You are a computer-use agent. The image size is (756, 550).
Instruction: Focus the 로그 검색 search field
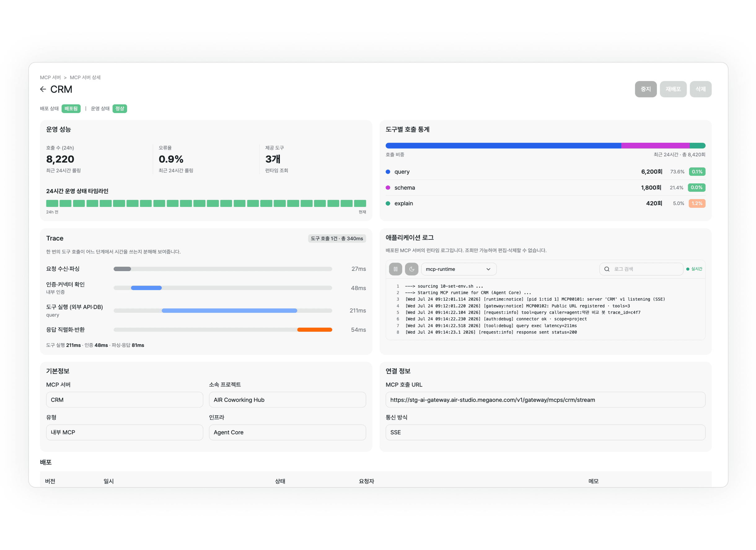(x=641, y=269)
